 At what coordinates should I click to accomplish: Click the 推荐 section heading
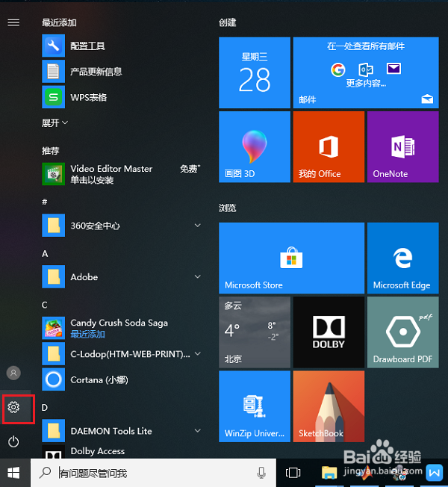(x=50, y=151)
